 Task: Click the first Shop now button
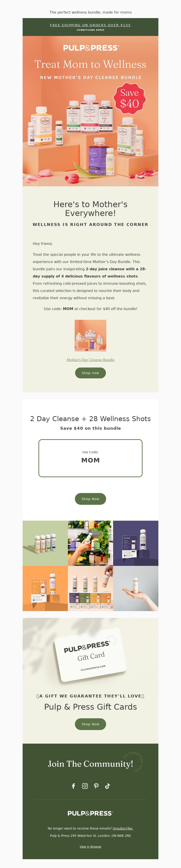[90, 373]
